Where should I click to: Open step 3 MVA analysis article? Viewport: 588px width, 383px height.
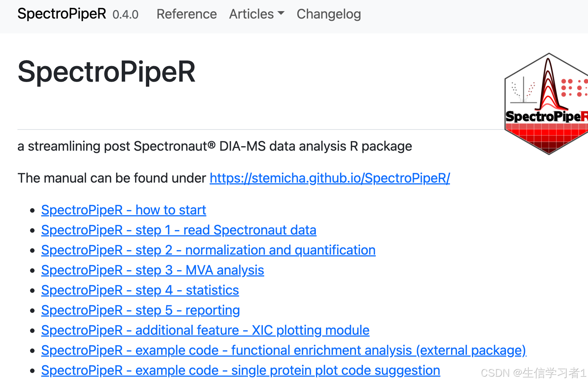click(x=153, y=270)
